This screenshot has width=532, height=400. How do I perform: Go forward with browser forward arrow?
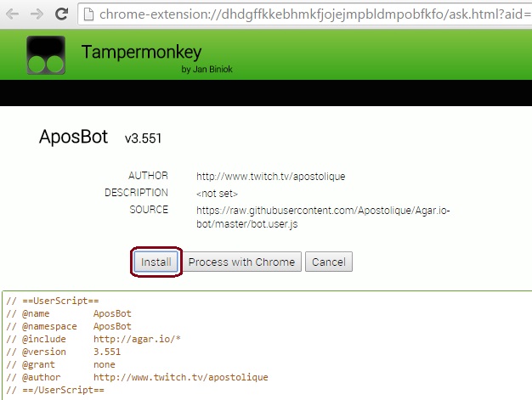(x=37, y=14)
